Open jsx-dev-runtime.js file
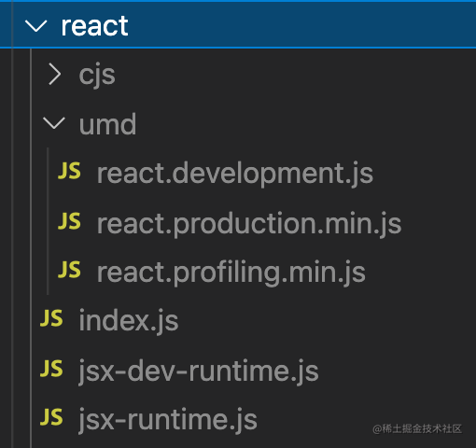The height and width of the screenshot is (448, 476). [x=199, y=371]
